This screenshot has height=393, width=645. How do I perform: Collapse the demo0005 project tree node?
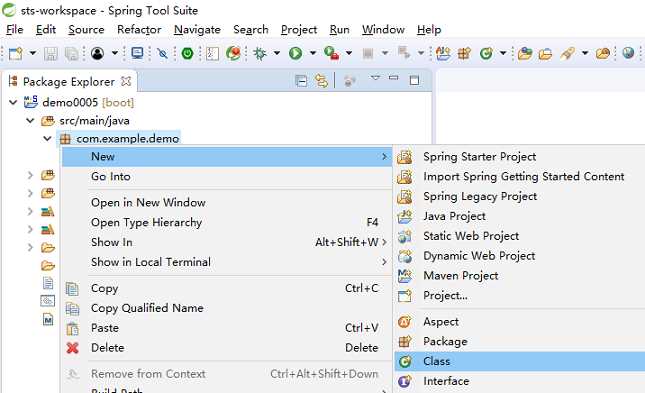tap(13, 102)
